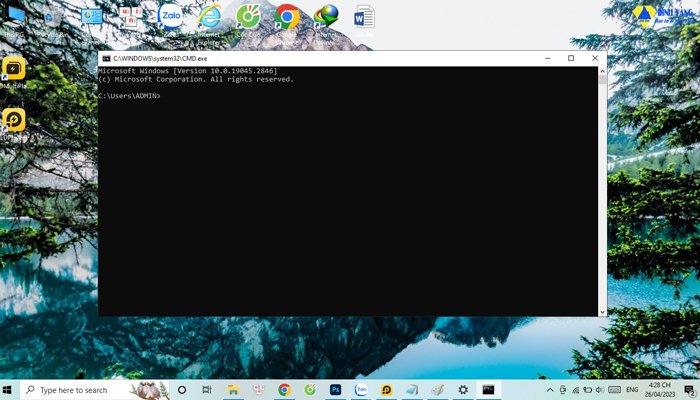The width and height of the screenshot is (700, 400).
Task: Click the Windows Start button
Action: pyautogui.click(x=9, y=389)
